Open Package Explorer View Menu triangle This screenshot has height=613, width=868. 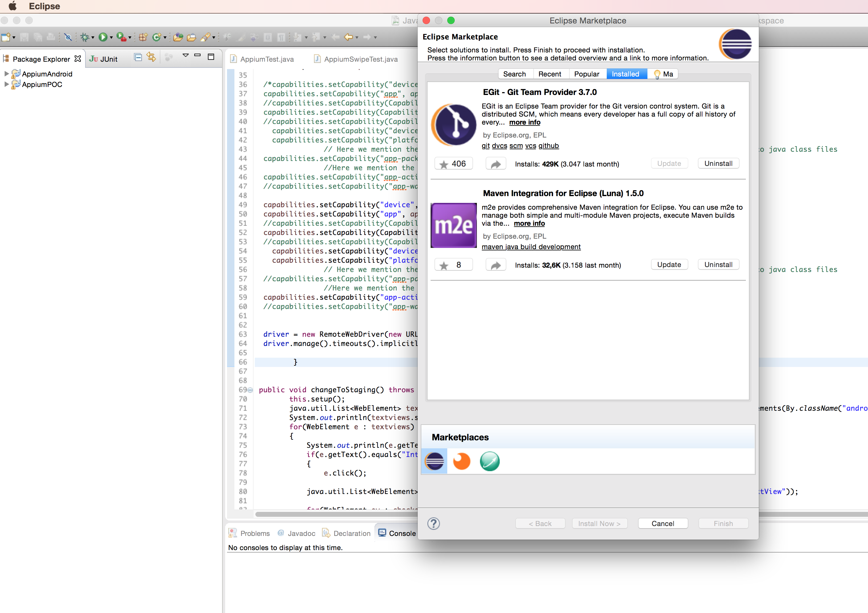click(x=185, y=56)
